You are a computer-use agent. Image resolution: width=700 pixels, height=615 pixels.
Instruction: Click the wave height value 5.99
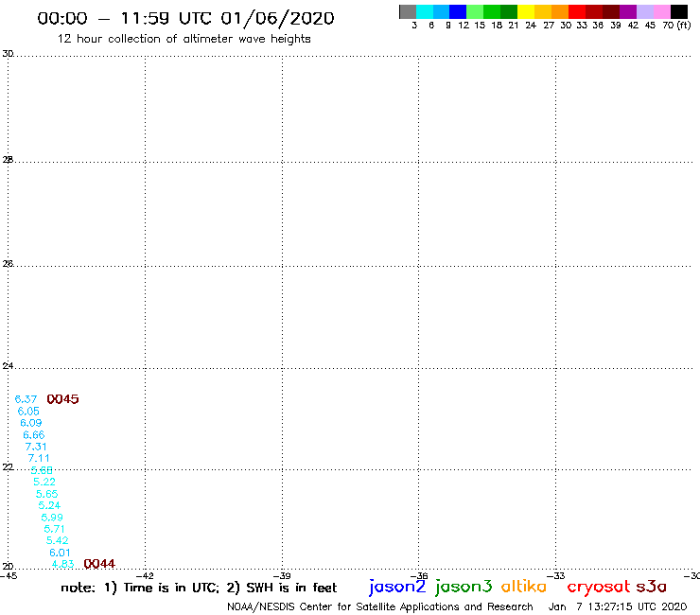click(52, 518)
